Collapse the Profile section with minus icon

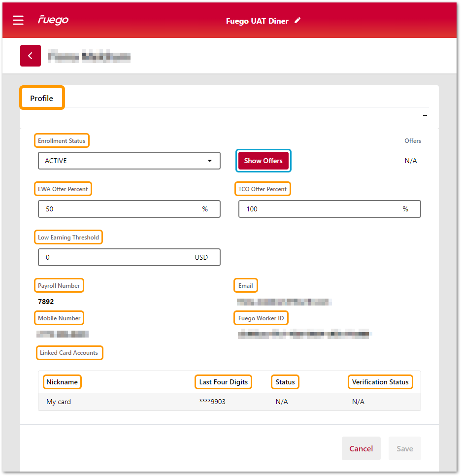(425, 115)
